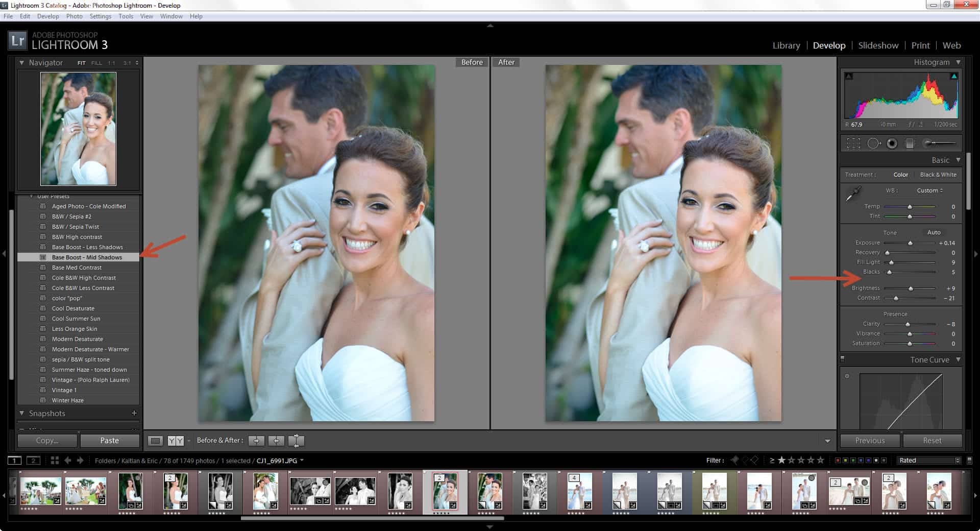
Task: Choose the Graduated Filter tool
Action: 910,143
